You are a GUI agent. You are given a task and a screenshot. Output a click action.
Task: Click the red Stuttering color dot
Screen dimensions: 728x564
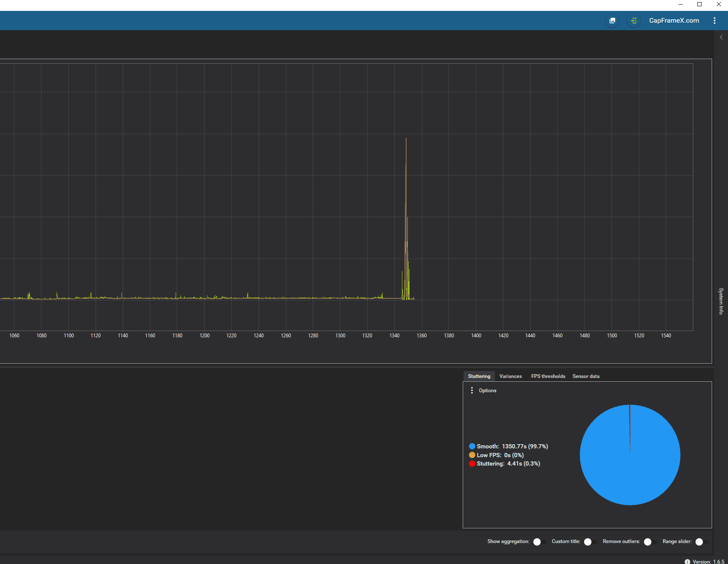coord(472,463)
